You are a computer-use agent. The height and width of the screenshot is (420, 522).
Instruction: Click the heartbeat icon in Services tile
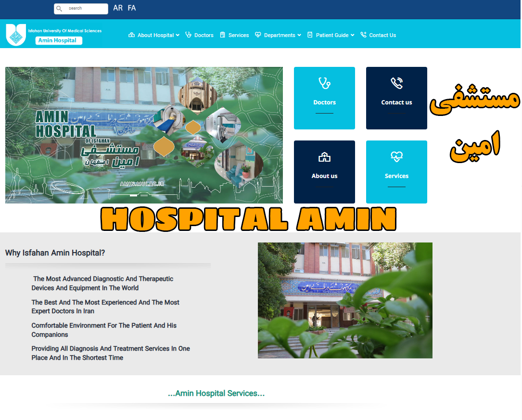396,157
